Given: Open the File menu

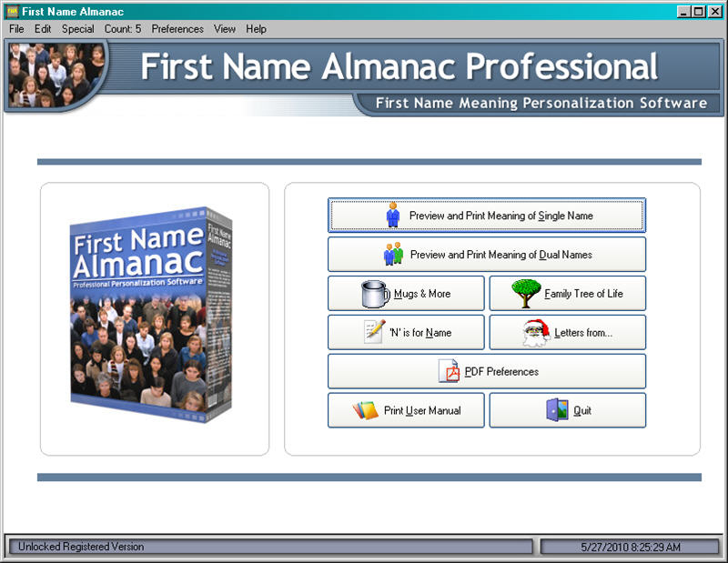Looking at the screenshot, I should coord(16,29).
